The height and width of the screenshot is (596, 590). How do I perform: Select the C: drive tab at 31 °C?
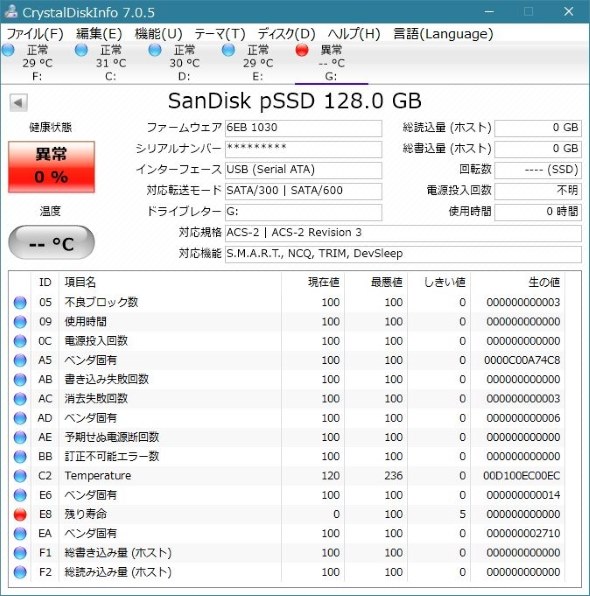pos(110,63)
